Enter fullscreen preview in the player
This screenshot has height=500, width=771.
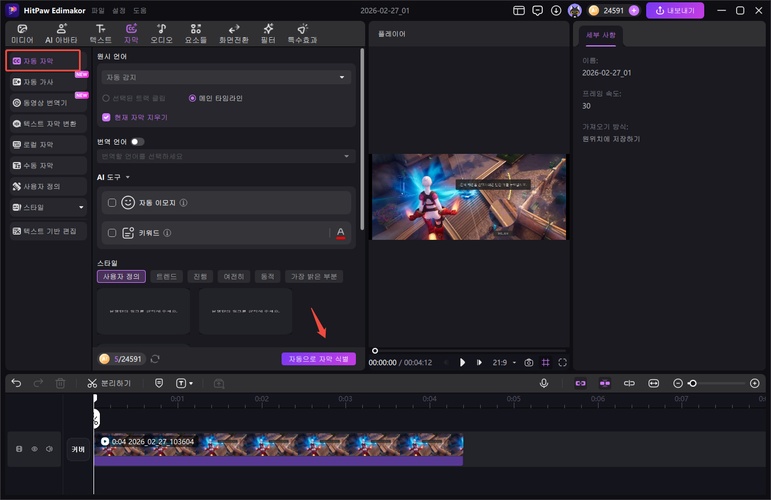tap(562, 362)
